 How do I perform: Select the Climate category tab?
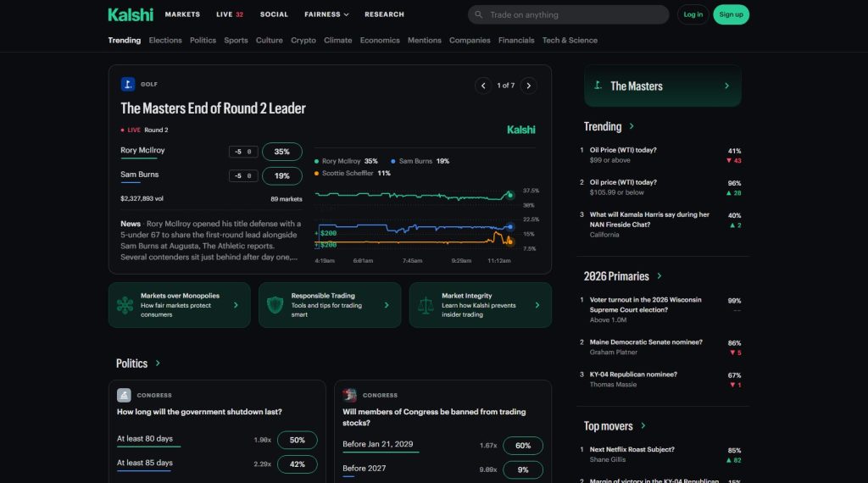coord(337,41)
